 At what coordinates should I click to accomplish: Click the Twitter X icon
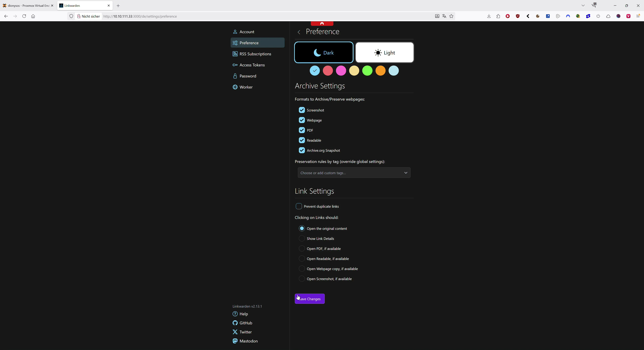pyautogui.click(x=235, y=332)
